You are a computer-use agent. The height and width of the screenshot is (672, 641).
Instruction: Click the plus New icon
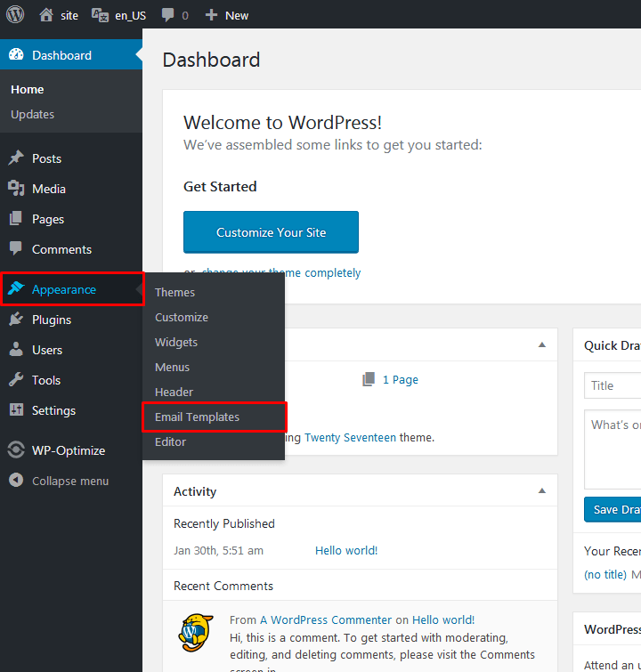tap(211, 15)
